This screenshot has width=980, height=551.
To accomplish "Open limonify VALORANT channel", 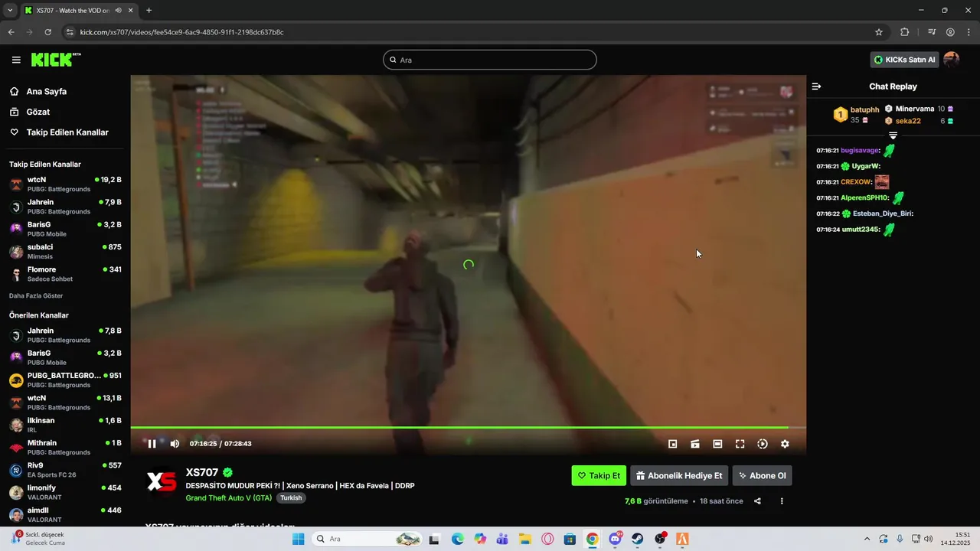I will click(x=65, y=492).
